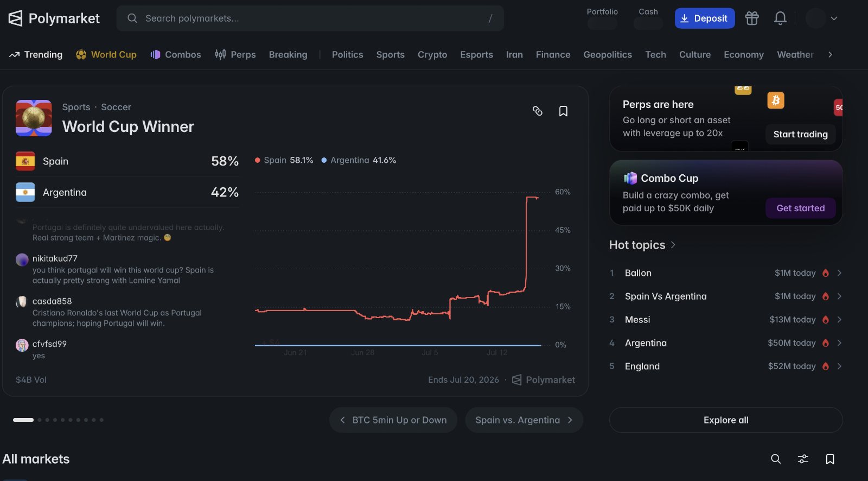Open cfvfsd99's avatar
Screen dimensions: 868x481
pyautogui.click(x=22, y=345)
